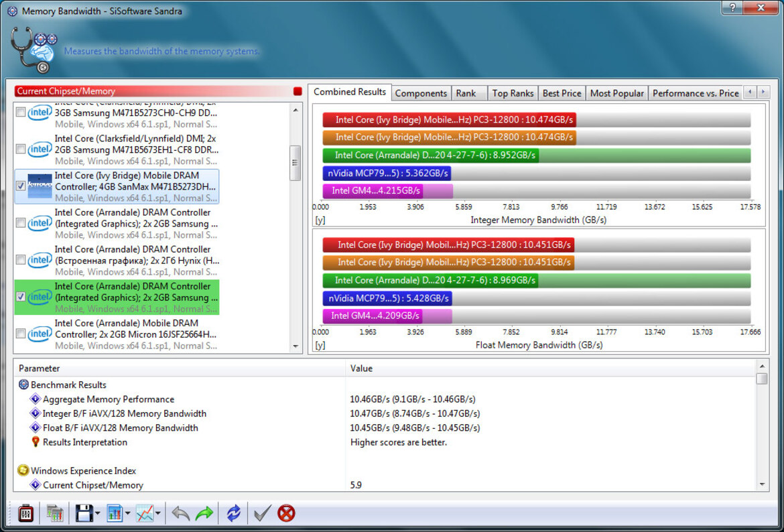Uncheck the green highlighted Arrandale Samsung entry
Viewport: 784px width, 532px height.
click(x=21, y=297)
